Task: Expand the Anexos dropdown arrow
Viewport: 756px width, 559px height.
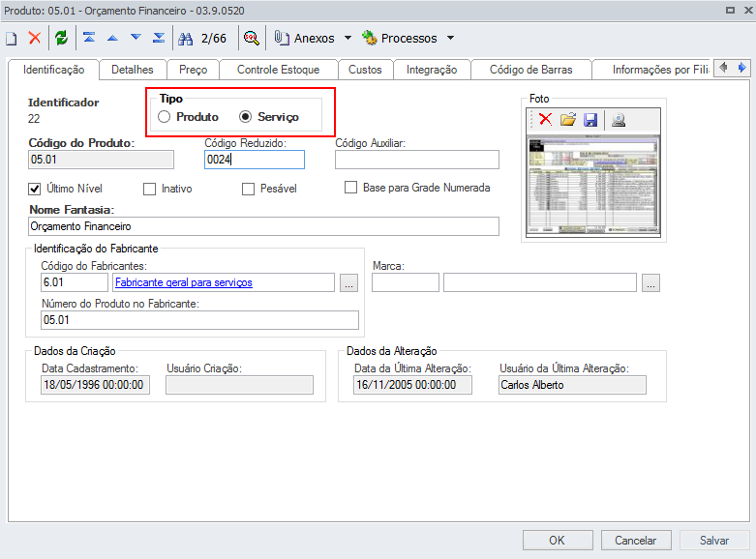Action: (348, 38)
